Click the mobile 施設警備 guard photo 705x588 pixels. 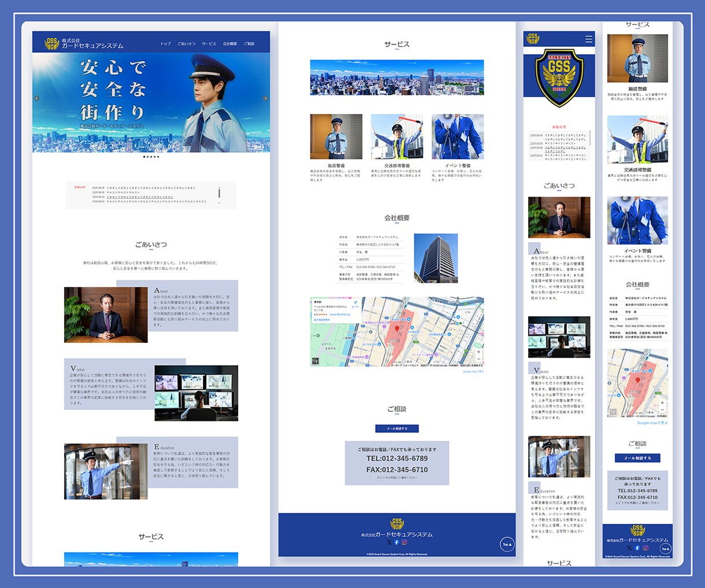[x=637, y=58]
